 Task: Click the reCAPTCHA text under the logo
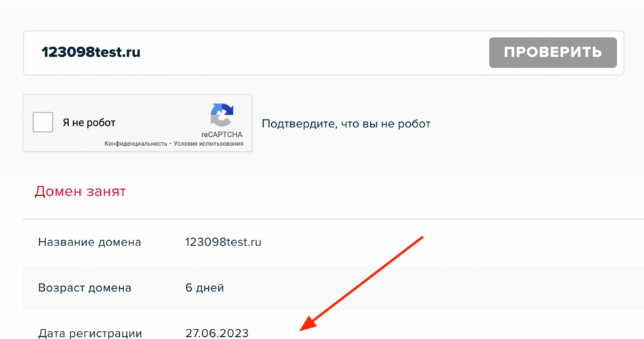[222, 134]
